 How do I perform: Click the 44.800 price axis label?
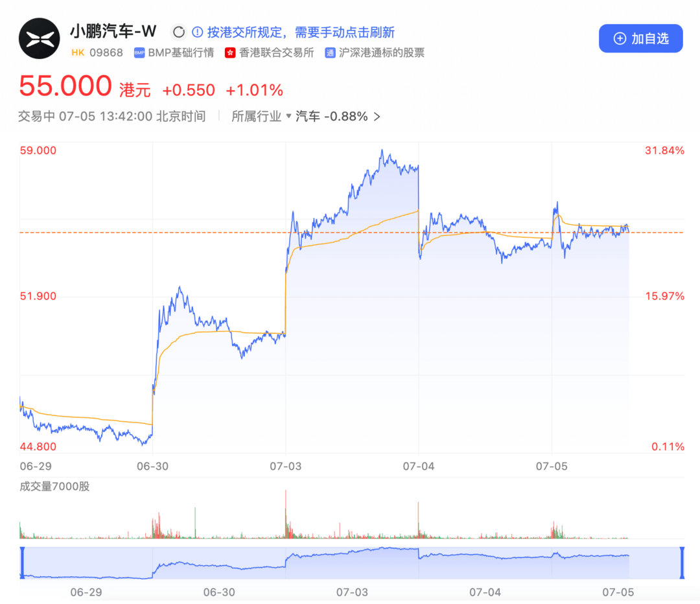[x=38, y=447]
